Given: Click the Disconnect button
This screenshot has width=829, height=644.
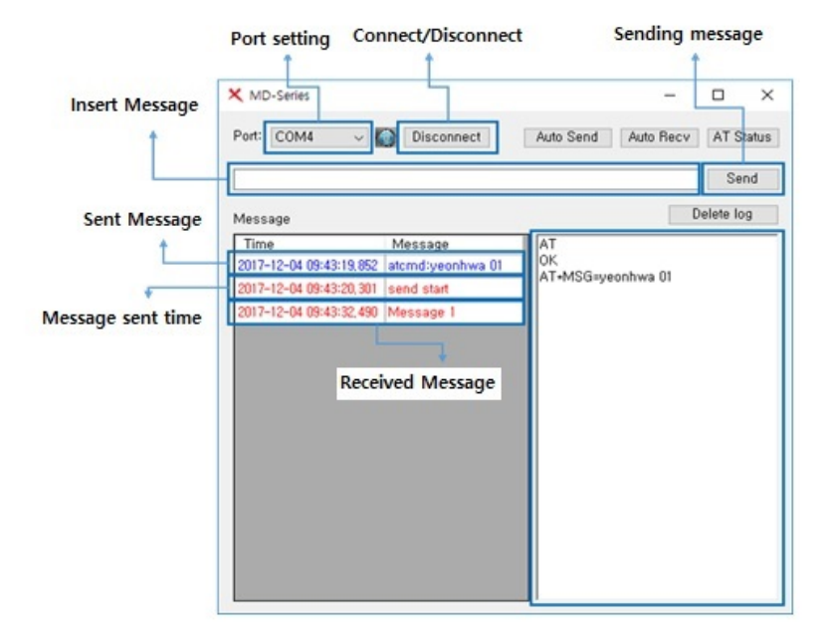Looking at the screenshot, I should coord(446,137).
